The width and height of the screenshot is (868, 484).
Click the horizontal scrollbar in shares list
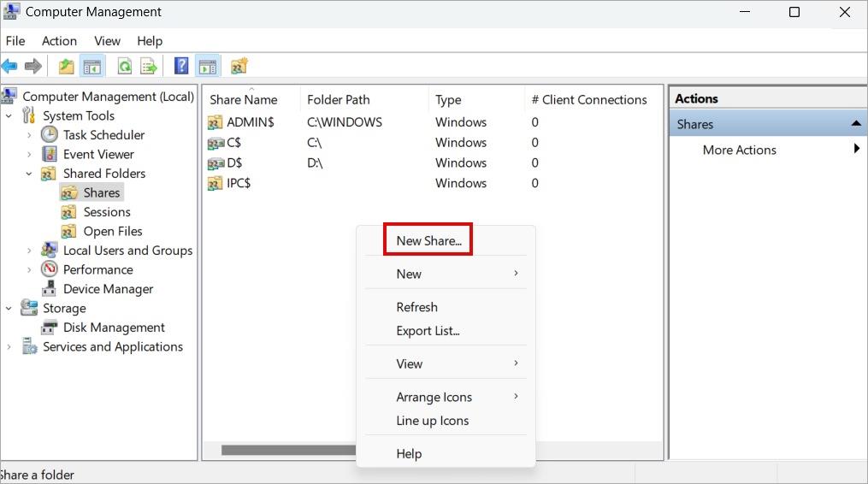click(288, 450)
